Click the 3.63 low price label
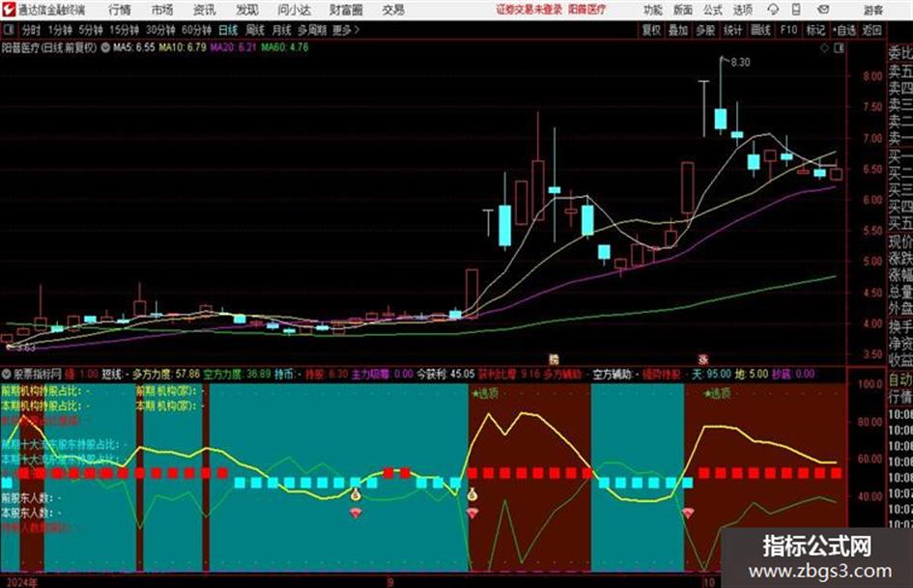This screenshot has height=588, width=913. pyautogui.click(x=26, y=348)
